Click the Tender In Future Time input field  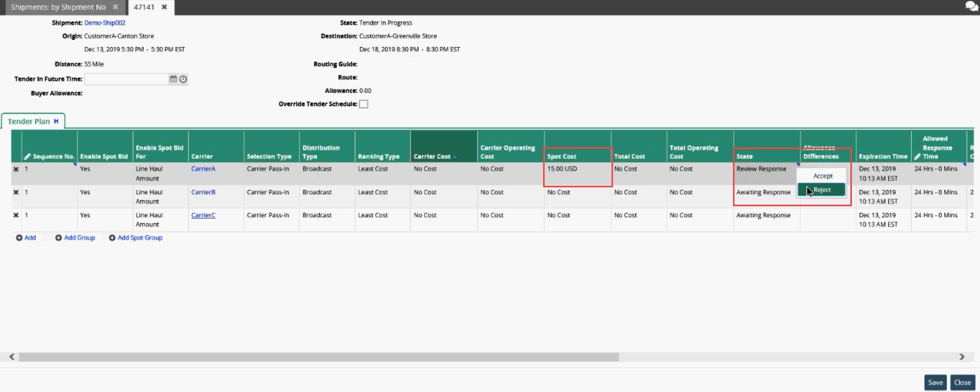point(126,79)
